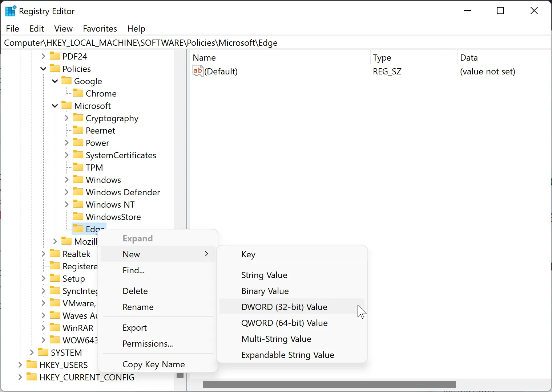Expand the Windows Defender key
Image resolution: width=552 pixels, height=392 pixels.
click(66, 192)
